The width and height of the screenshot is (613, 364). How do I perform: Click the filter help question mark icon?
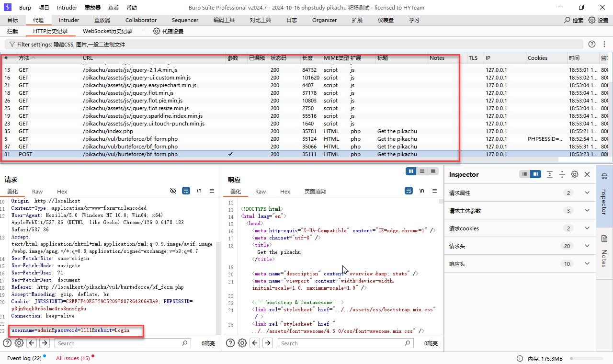point(591,44)
